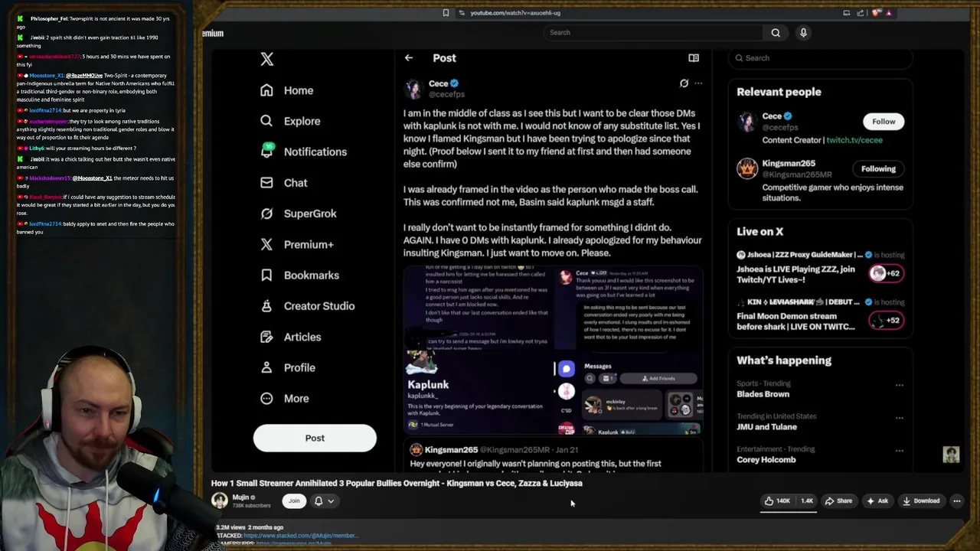The width and height of the screenshot is (980, 551).
Task: Click the X logo in sidebar
Action: pyautogui.click(x=266, y=59)
